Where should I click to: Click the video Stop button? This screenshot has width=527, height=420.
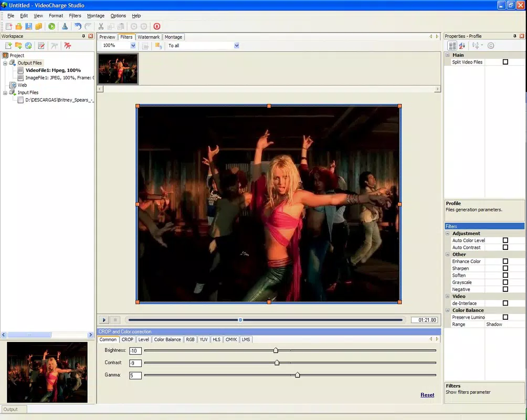(115, 320)
